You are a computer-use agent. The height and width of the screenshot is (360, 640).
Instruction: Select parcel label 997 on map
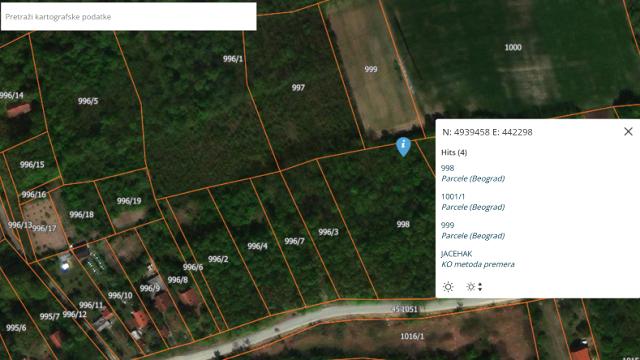point(298,87)
